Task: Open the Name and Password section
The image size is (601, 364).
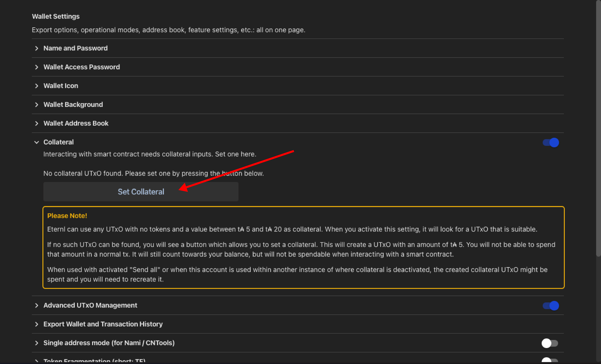Action: 75,48
